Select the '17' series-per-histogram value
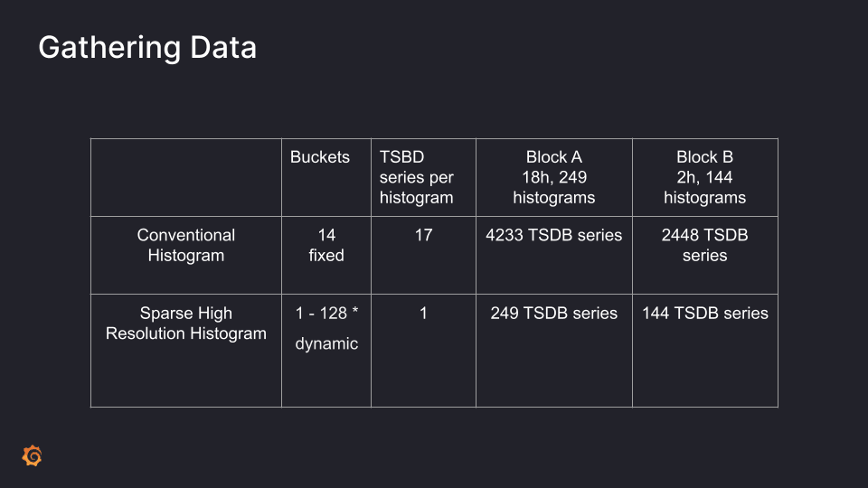The height and width of the screenshot is (488, 868). (423, 235)
